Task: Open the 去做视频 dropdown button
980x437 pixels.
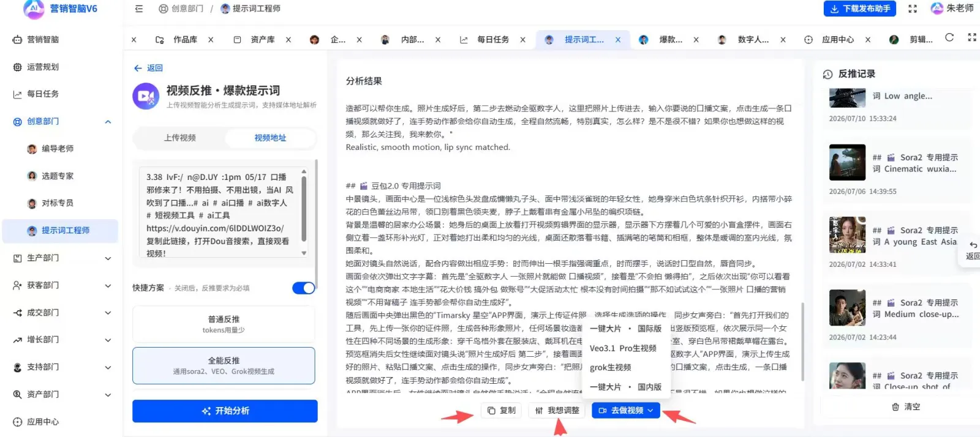Action: (626, 411)
